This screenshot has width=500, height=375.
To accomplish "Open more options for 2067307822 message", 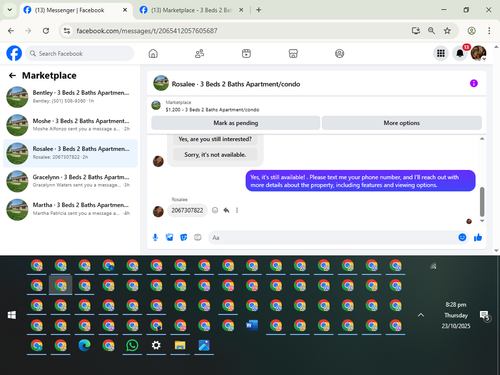I will pos(237,210).
